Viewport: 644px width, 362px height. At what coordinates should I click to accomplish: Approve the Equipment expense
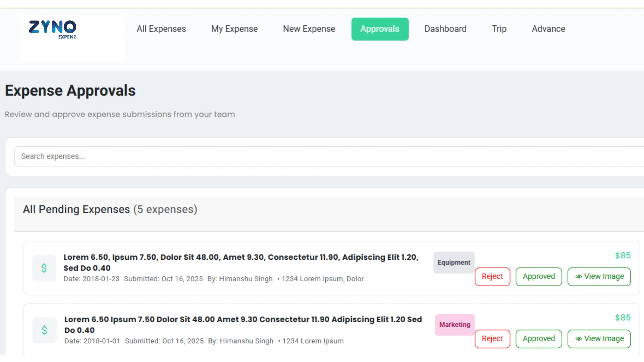pyautogui.click(x=538, y=277)
